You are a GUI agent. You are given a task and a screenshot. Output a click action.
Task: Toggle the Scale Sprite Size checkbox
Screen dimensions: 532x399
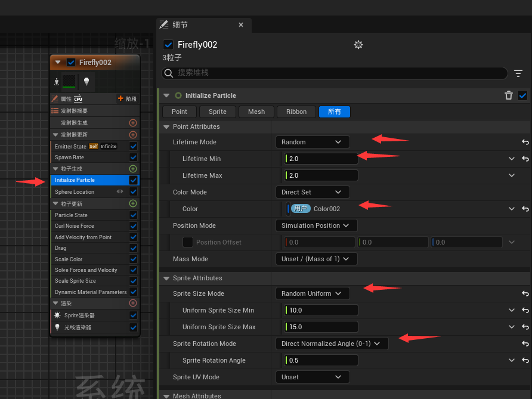coord(134,281)
